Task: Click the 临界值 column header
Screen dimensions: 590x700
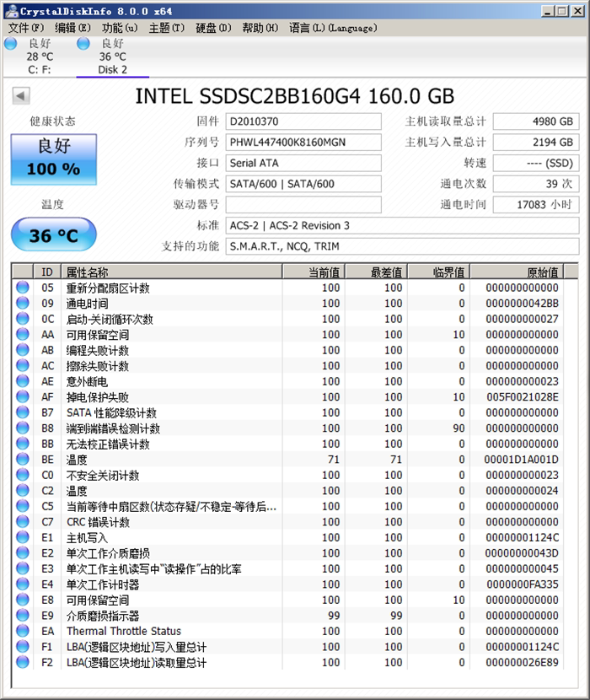Action: (x=439, y=272)
